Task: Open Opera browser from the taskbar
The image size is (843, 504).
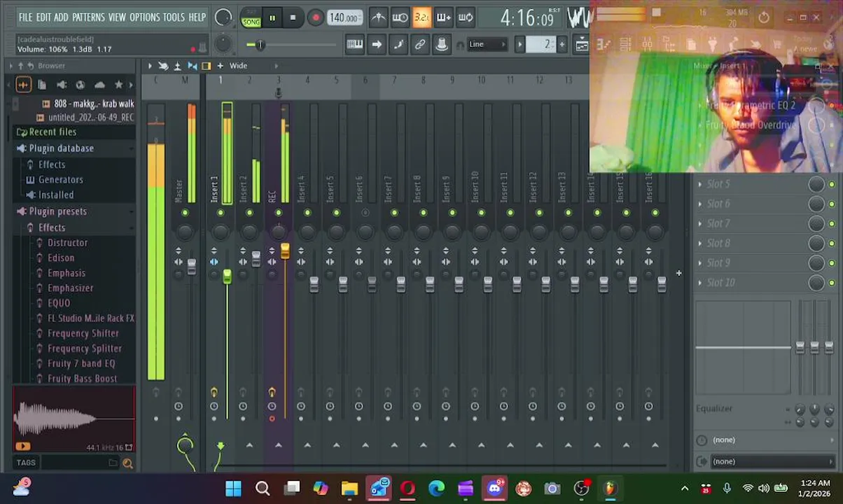Action: (407, 488)
